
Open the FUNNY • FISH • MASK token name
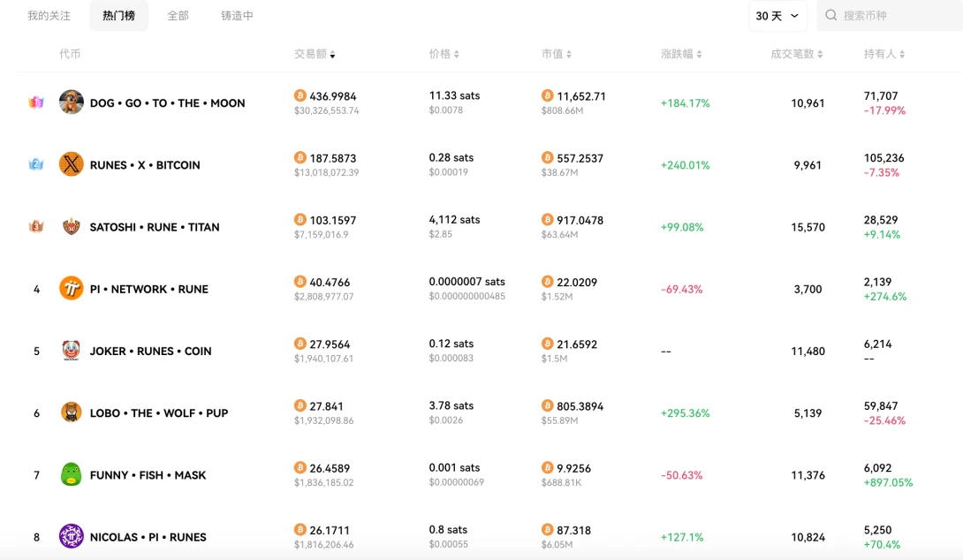[x=148, y=475]
